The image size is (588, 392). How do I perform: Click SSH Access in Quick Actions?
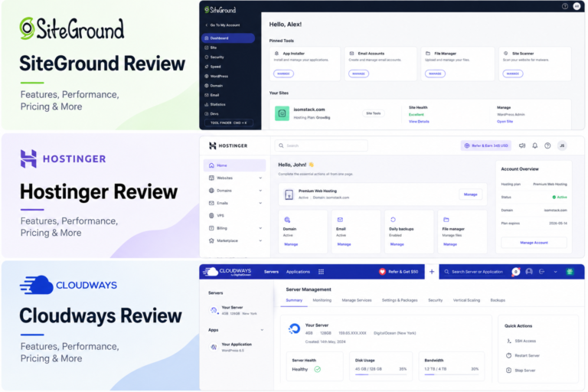click(x=521, y=341)
